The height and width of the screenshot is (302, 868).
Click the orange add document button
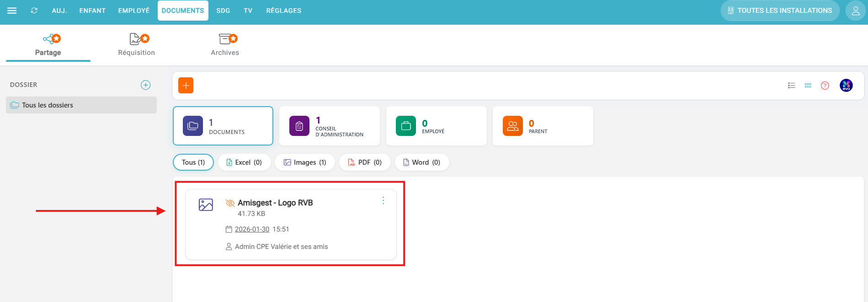pyautogui.click(x=186, y=86)
